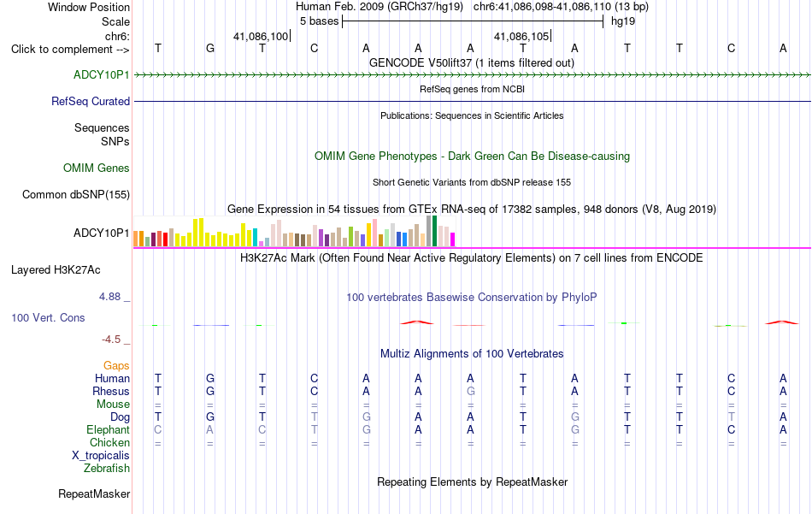
Task: Open the 100 Vert. Cons track label
Action: [x=48, y=317]
